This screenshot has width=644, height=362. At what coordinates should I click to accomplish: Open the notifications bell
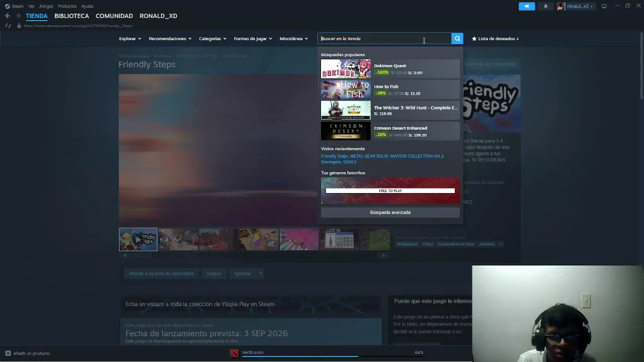point(545,6)
